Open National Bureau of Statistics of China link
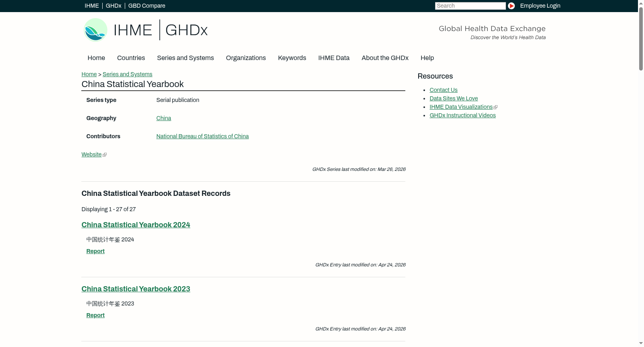Viewport: 644px width, 347px height. (202, 136)
